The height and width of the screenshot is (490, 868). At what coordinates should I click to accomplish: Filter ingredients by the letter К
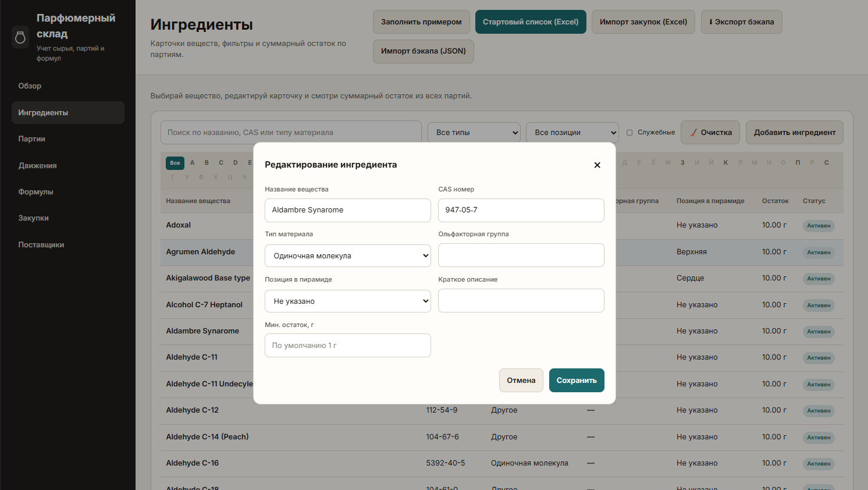coord(725,163)
